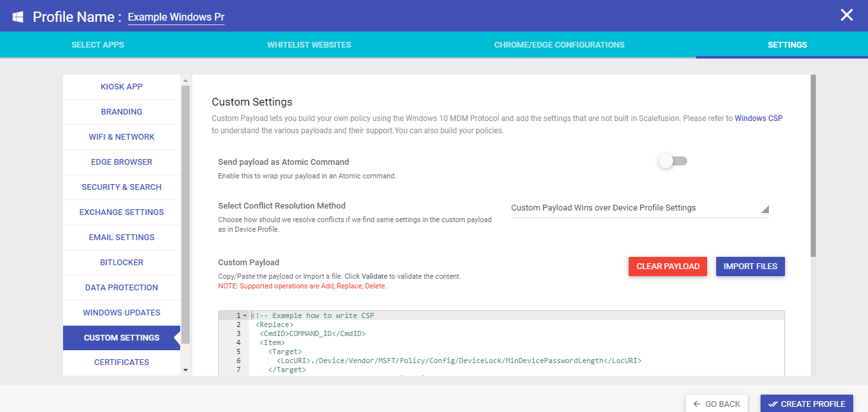Open BitLocker settings section

coord(122,263)
